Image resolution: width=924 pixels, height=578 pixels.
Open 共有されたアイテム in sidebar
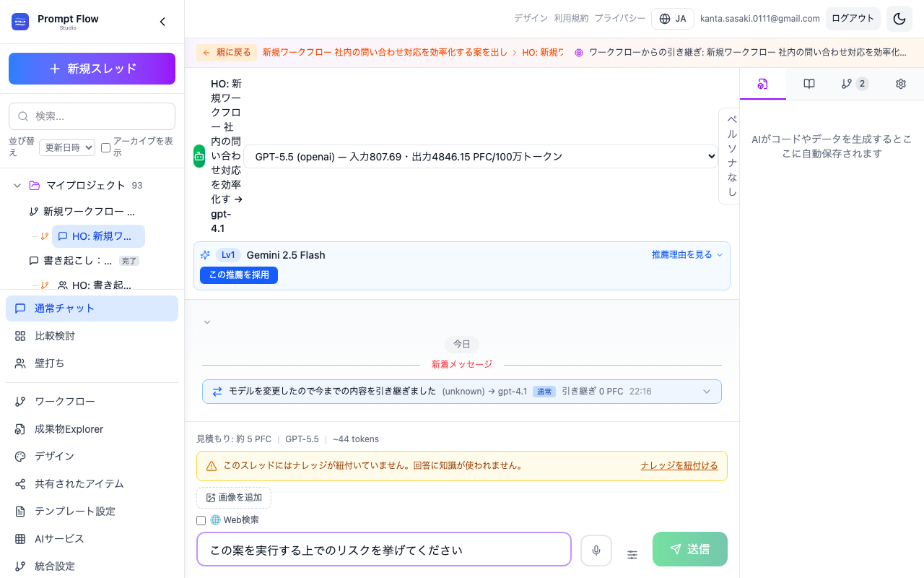coord(92,484)
